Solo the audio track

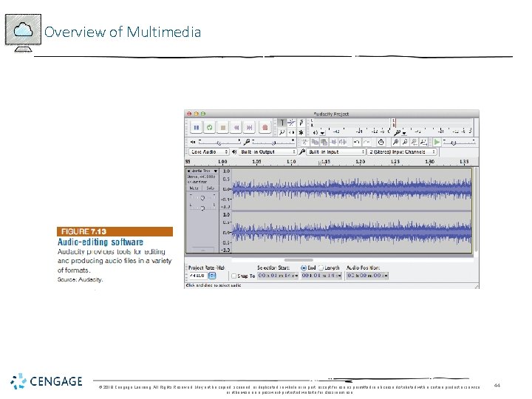[210, 188]
